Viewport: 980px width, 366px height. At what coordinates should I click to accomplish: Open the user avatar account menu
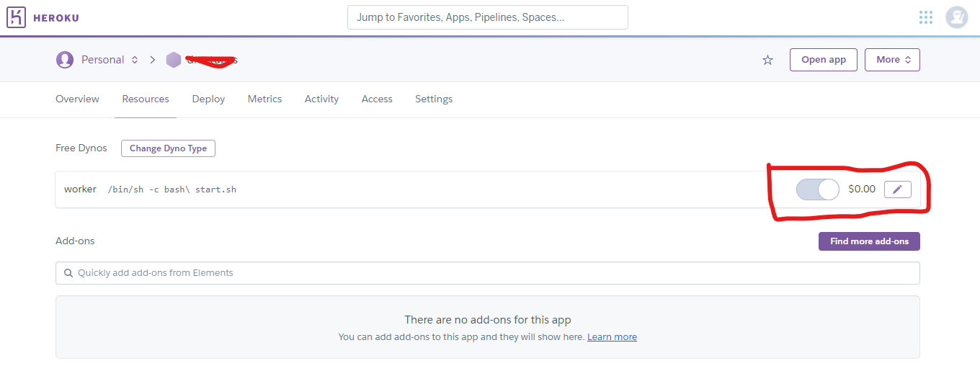coord(956,17)
